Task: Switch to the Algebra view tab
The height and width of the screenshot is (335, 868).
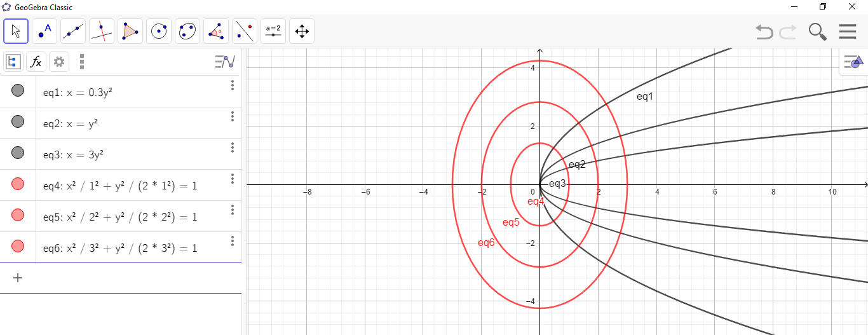Action: [13, 62]
